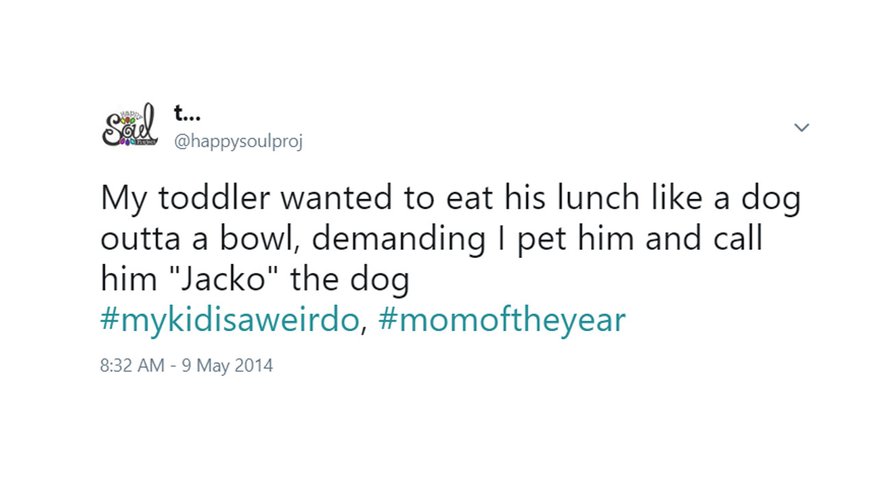Screen dimensions: 890x479
Task: Click the word "wanted" in the tweet
Action: click(337, 198)
